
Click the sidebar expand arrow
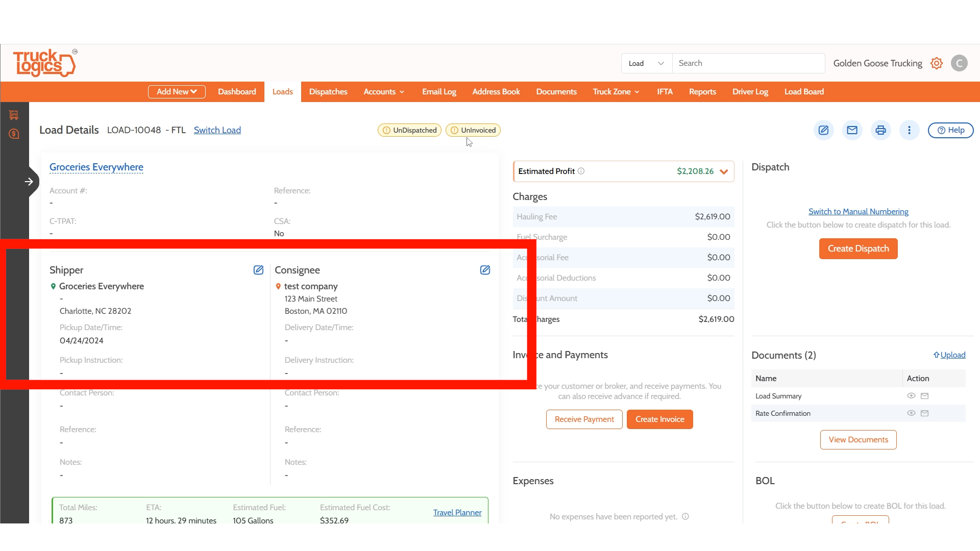point(30,181)
